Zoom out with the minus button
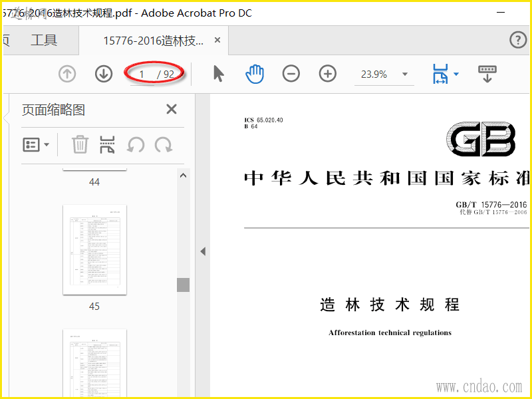Viewport: 532px width, 399px height. 291,74
